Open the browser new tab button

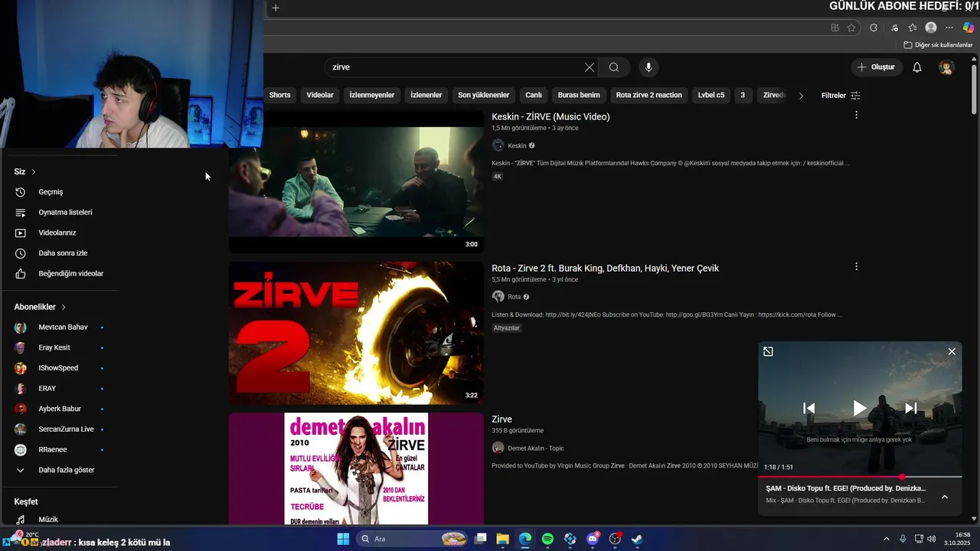(276, 8)
